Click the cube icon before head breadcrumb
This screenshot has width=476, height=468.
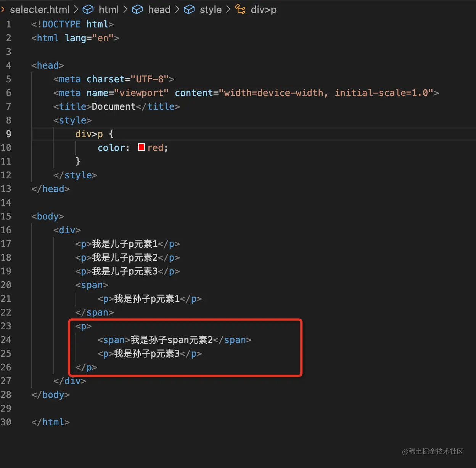tap(137, 10)
